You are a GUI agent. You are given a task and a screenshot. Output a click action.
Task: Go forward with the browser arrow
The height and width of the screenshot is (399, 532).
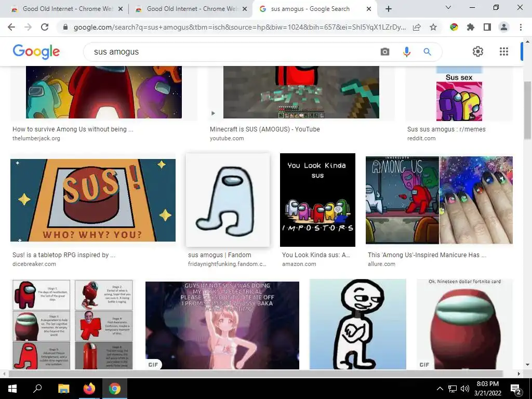(28, 27)
